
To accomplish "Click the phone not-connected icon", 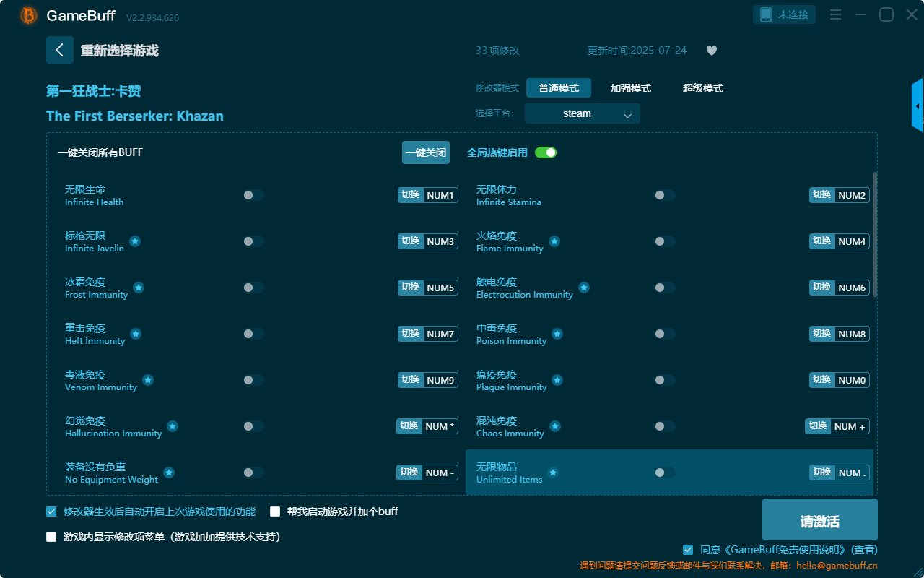I will 766,14.
